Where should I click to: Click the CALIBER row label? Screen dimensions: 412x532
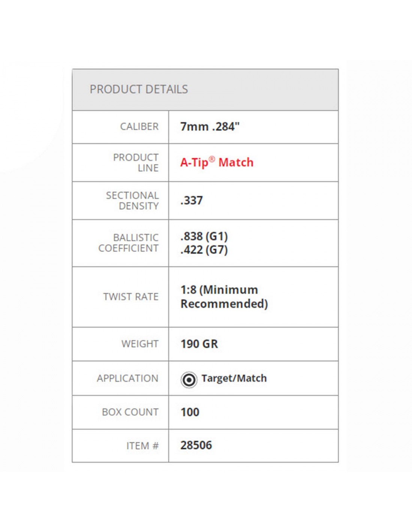[x=139, y=126]
